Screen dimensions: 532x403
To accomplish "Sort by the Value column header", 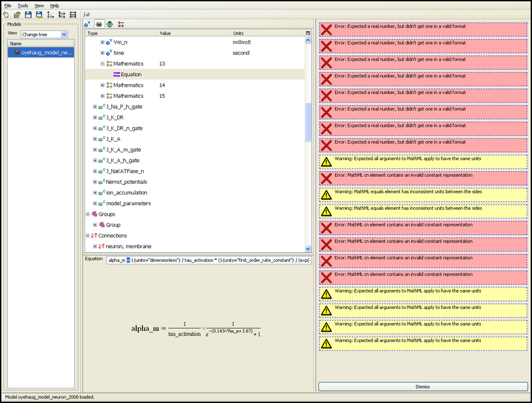I will click(193, 33).
